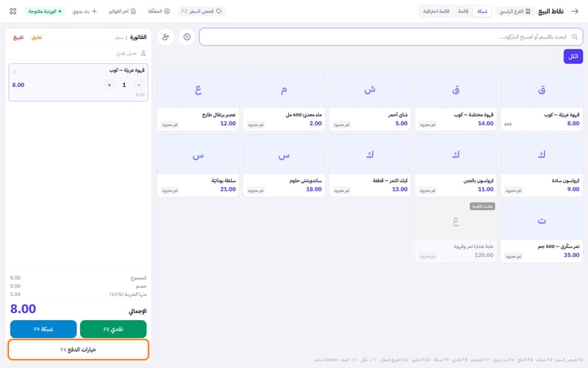Screen dimensions: 588x368
Task: Pay with the green نقدي F8 button
Action: click(113, 329)
